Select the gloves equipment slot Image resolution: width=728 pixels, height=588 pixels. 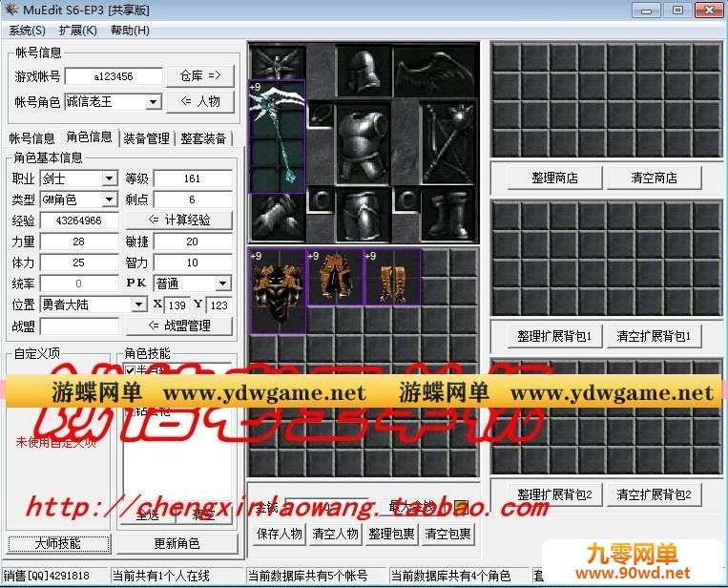click(278, 218)
